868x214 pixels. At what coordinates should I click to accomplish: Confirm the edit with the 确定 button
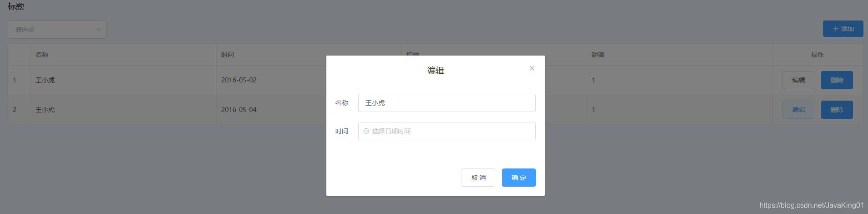tap(518, 178)
